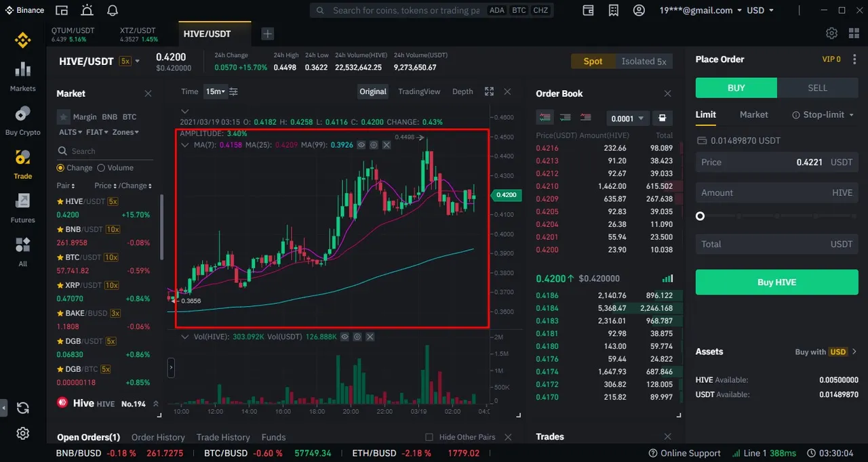Open HIVE/USDT pair selector dropdown arrow

(137, 61)
